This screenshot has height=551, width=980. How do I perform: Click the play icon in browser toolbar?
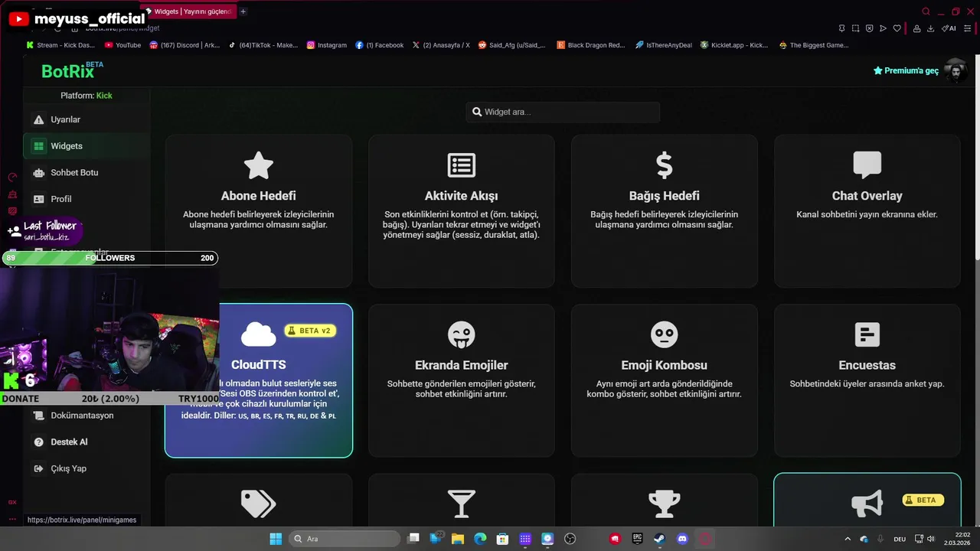(883, 28)
